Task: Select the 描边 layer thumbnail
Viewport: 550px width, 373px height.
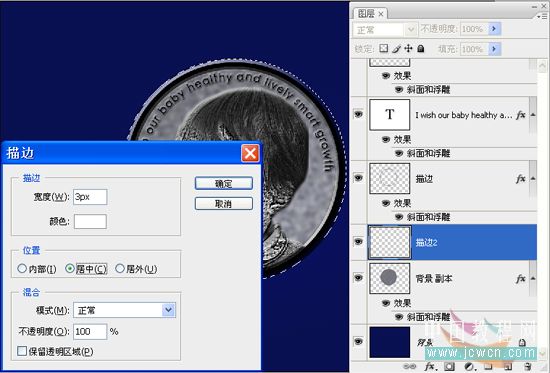Action: point(389,179)
